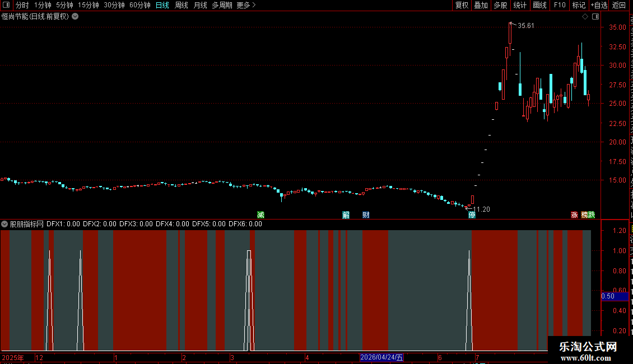This screenshot has height=364, width=633.
Task: Click the DFX1: 0.00 value
Action: (63, 224)
